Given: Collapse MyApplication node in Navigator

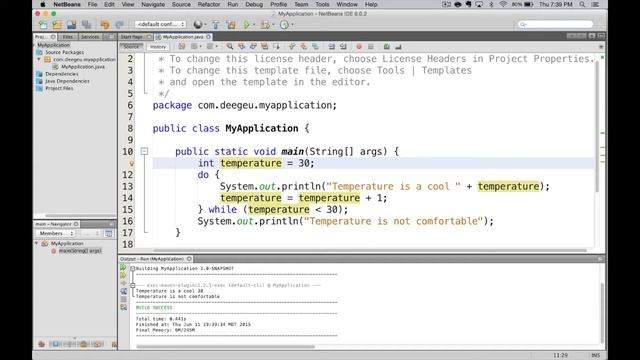Looking at the screenshot, I should (37, 243).
